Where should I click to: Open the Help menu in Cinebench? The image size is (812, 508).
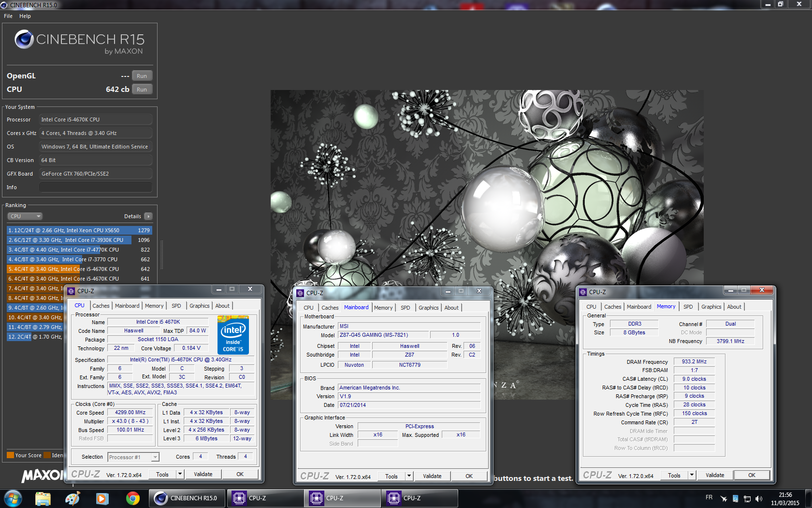pos(25,16)
